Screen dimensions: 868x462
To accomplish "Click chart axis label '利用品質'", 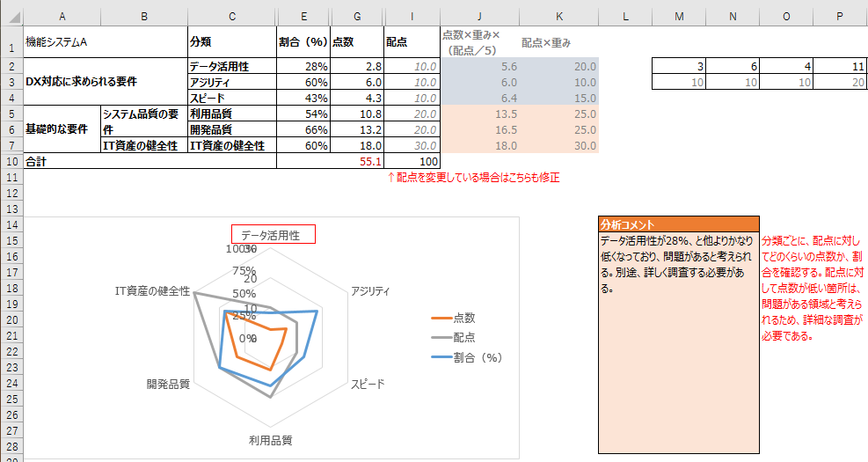I will (x=271, y=440).
